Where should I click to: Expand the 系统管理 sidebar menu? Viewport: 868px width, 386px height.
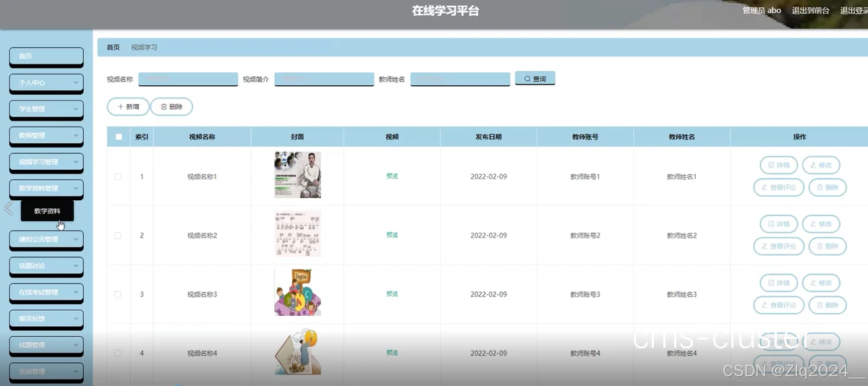point(46,372)
